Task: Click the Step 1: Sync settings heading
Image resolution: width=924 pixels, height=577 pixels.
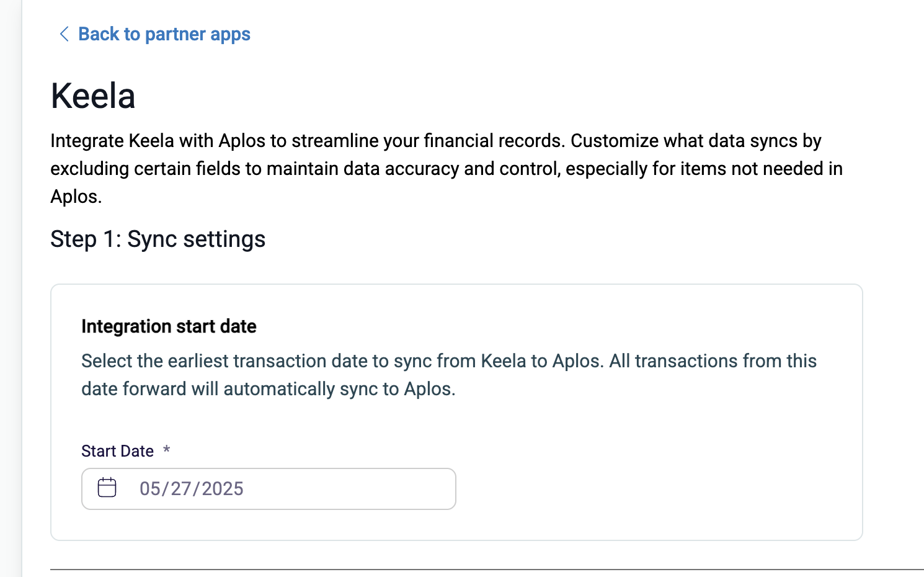Action: [158, 239]
